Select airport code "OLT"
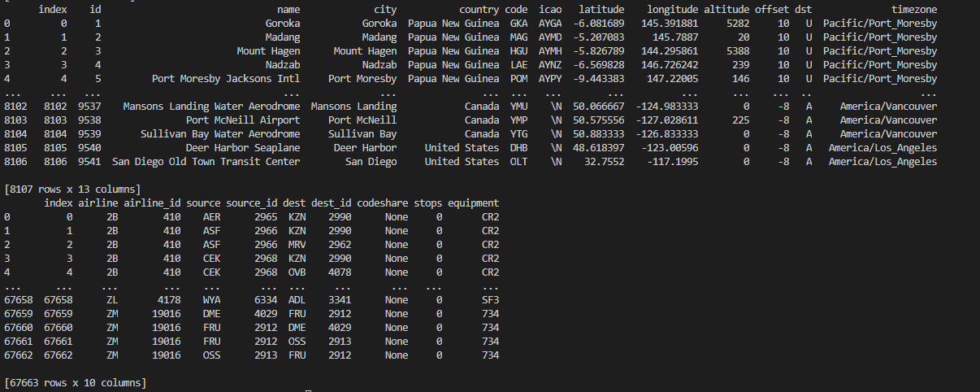 pyautogui.click(x=518, y=162)
